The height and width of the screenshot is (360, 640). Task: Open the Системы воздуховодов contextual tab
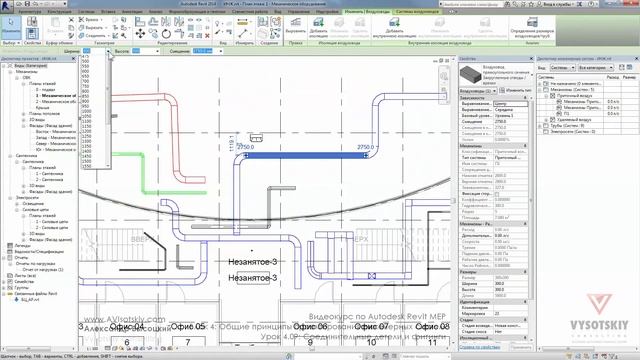coord(418,12)
